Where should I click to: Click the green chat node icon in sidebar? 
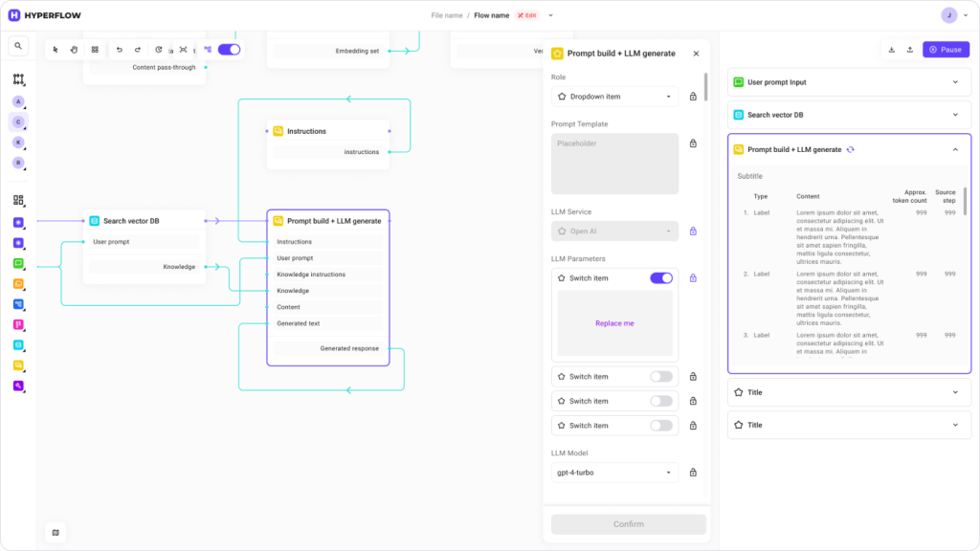click(x=18, y=263)
